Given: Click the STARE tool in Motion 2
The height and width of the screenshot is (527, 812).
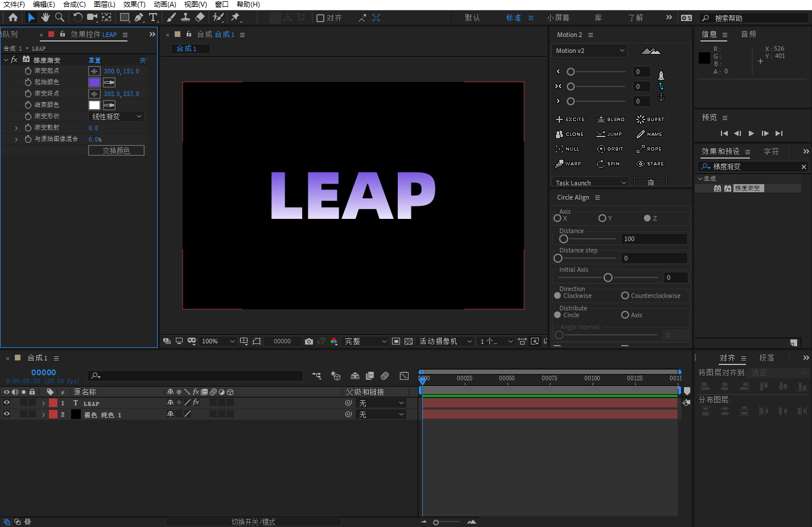Looking at the screenshot, I should [650, 164].
